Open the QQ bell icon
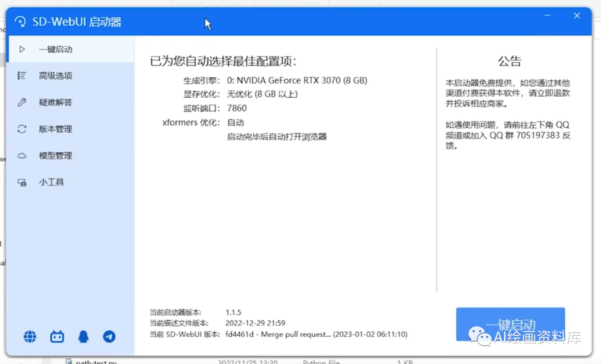 83,336
